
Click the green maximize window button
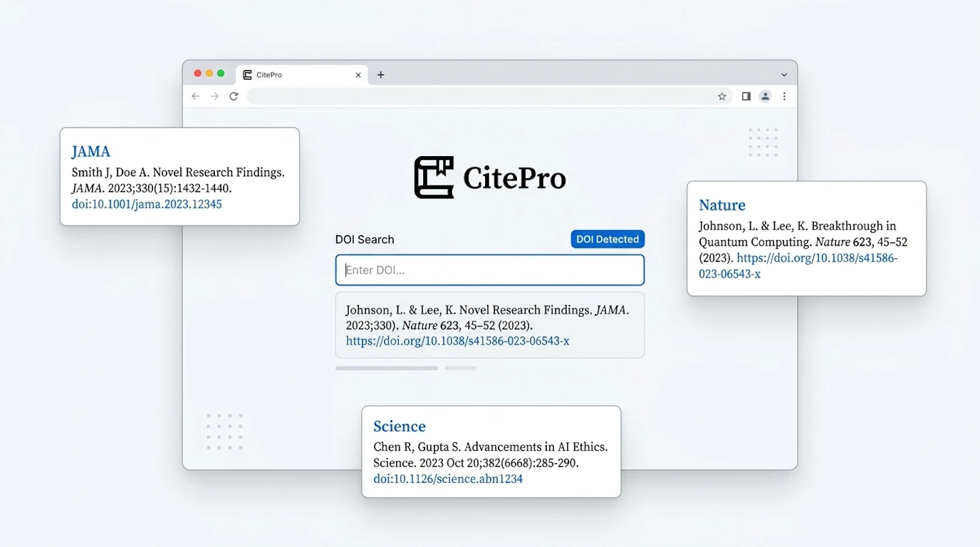click(x=221, y=74)
